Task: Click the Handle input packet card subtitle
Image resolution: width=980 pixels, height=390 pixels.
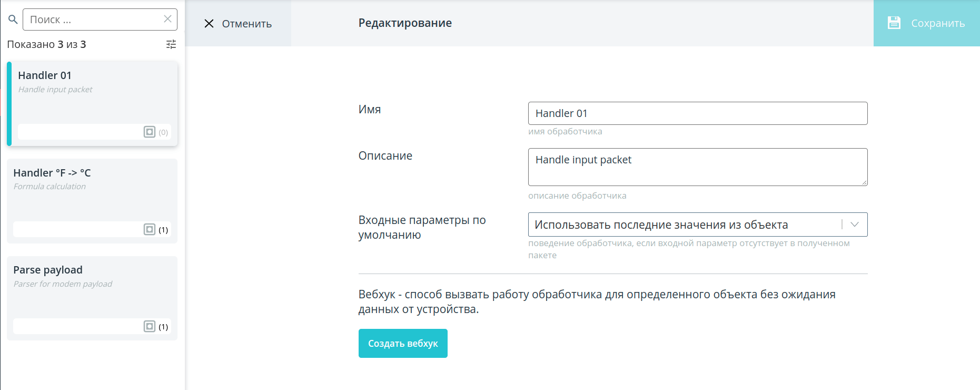Action: point(55,90)
